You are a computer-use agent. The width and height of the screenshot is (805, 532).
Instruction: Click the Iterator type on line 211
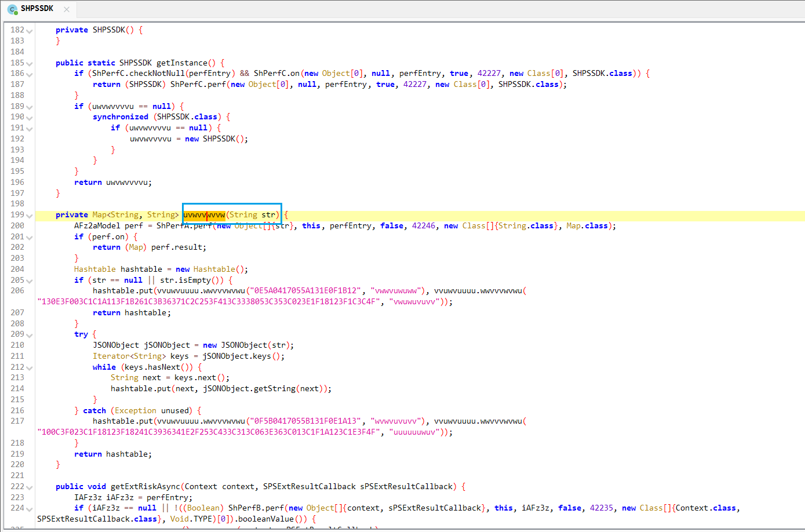click(x=111, y=356)
